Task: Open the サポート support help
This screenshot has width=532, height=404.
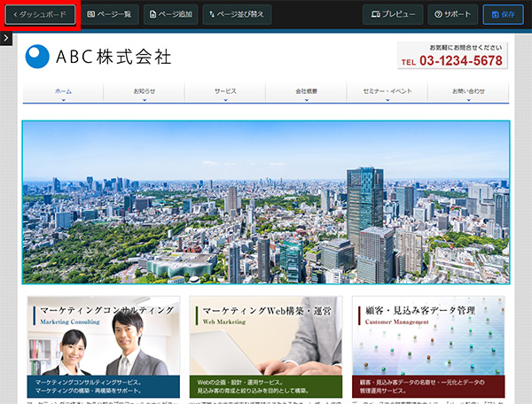Action: (452, 14)
